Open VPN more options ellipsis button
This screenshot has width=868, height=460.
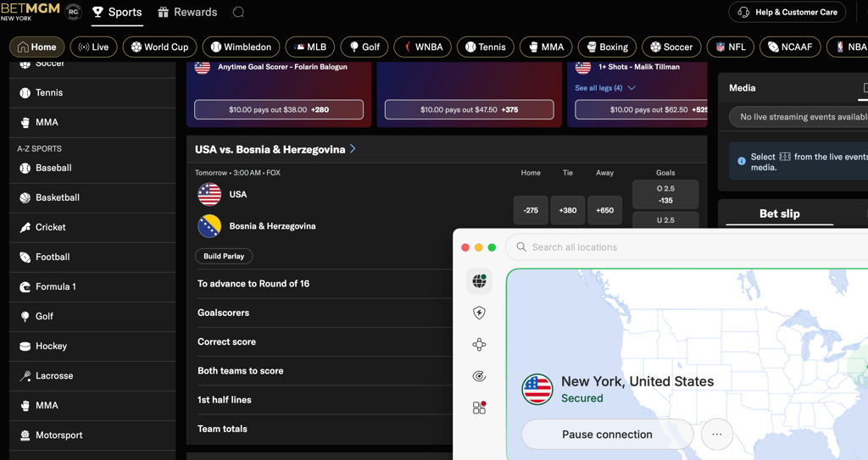tap(717, 435)
